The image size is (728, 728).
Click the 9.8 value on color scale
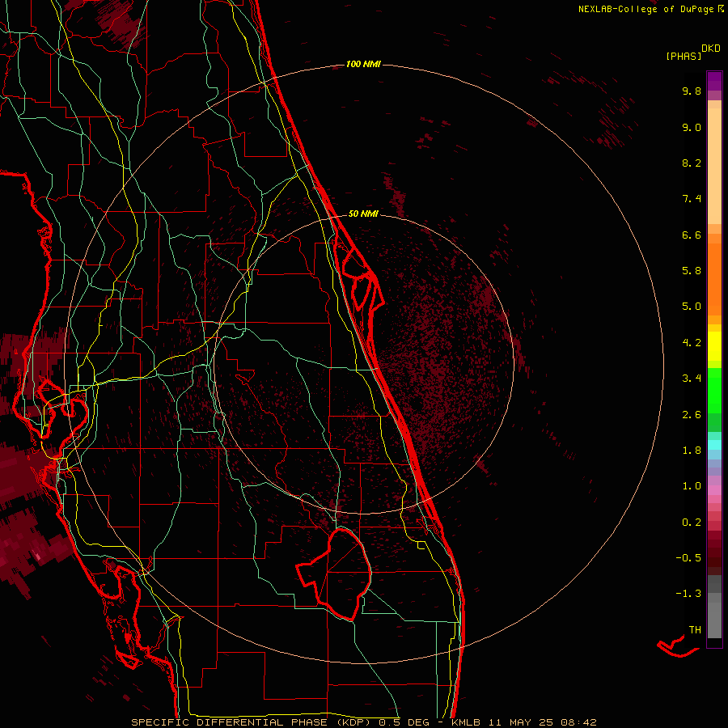click(x=692, y=91)
